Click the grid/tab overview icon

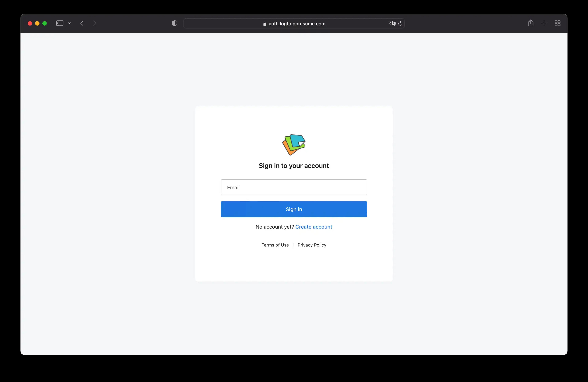pos(558,23)
